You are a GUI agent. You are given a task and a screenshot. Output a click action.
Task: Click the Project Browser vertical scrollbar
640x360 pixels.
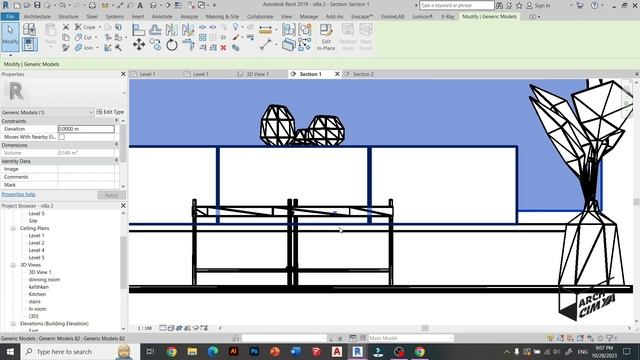(123, 262)
